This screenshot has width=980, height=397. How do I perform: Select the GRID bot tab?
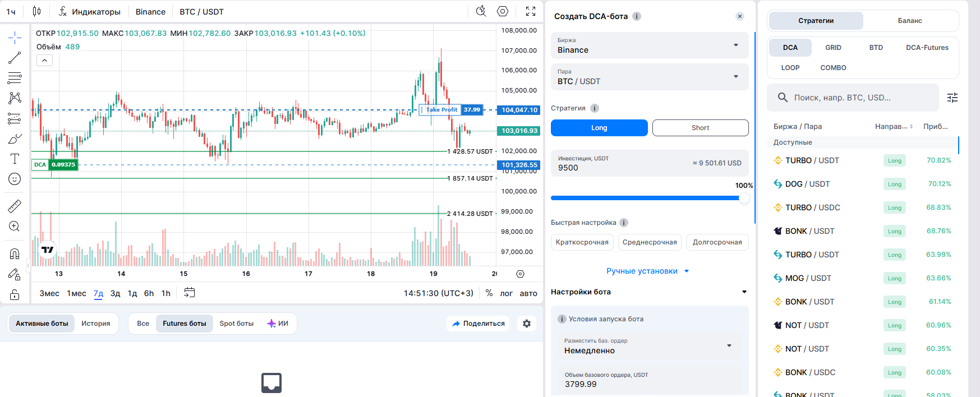[x=833, y=48]
